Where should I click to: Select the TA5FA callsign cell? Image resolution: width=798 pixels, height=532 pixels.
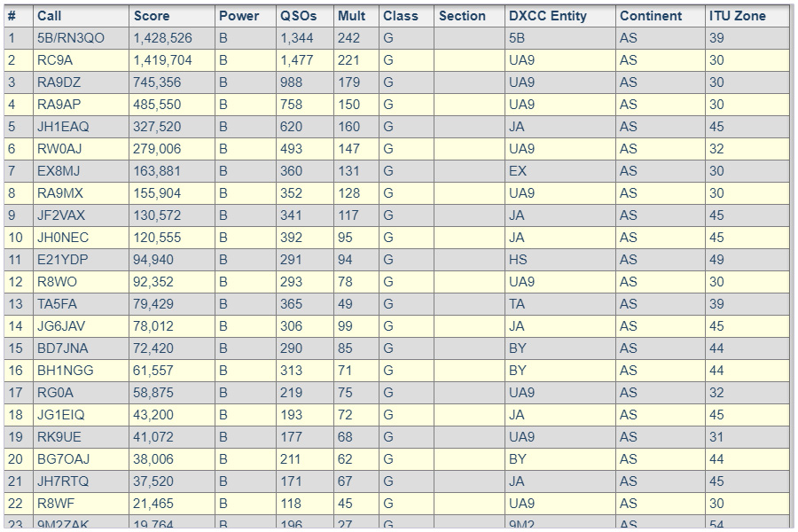click(58, 304)
